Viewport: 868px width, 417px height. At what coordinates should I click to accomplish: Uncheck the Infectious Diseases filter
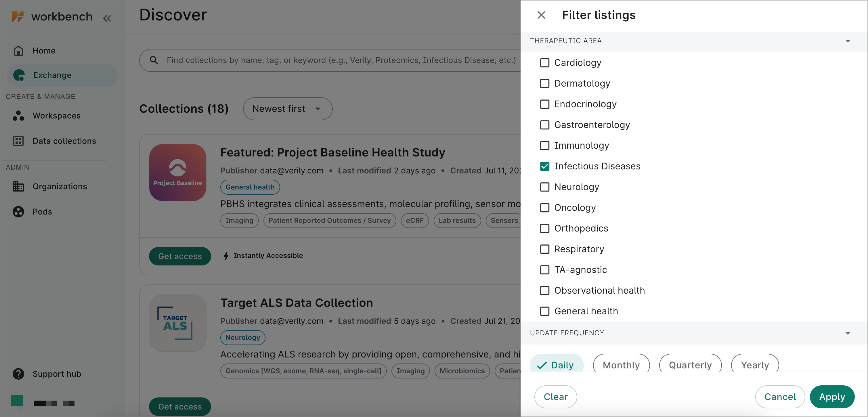[x=544, y=166]
